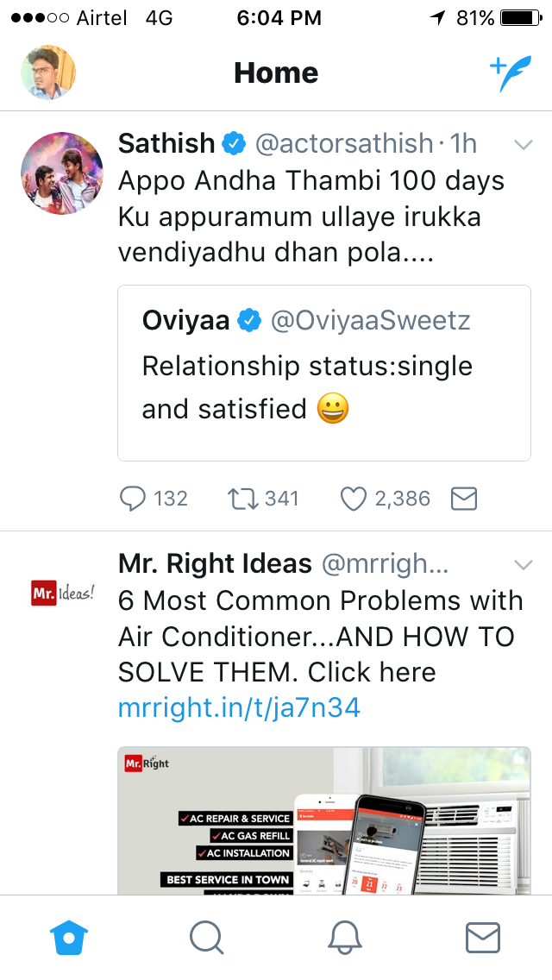Open your profile avatar in header
This screenshot has width=552, height=980.
click(x=48, y=72)
